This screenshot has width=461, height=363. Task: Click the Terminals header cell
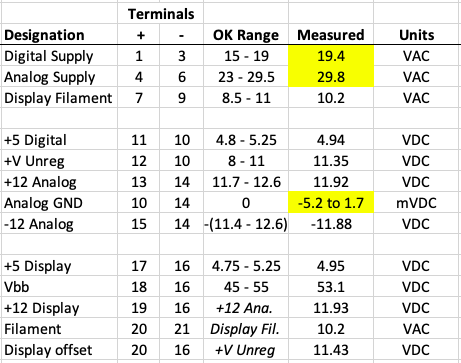pyautogui.click(x=161, y=14)
